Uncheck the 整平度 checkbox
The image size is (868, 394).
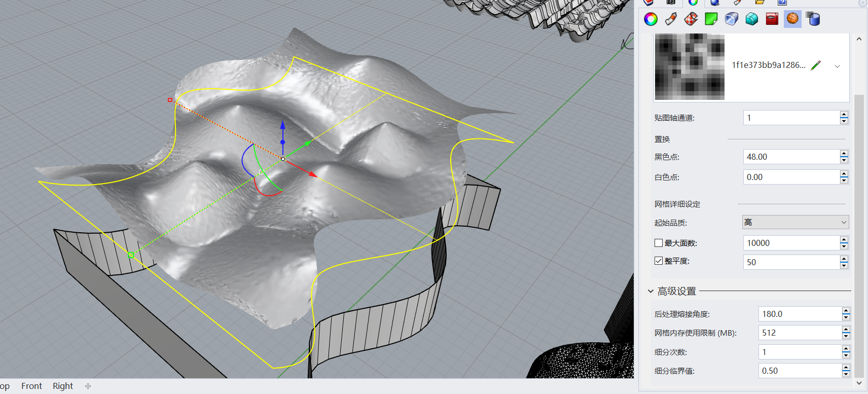659,261
